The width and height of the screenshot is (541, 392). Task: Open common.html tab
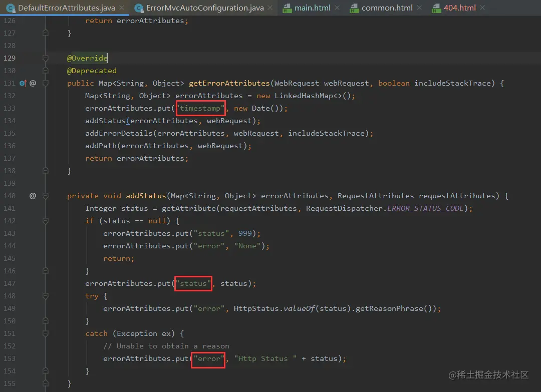click(x=387, y=8)
